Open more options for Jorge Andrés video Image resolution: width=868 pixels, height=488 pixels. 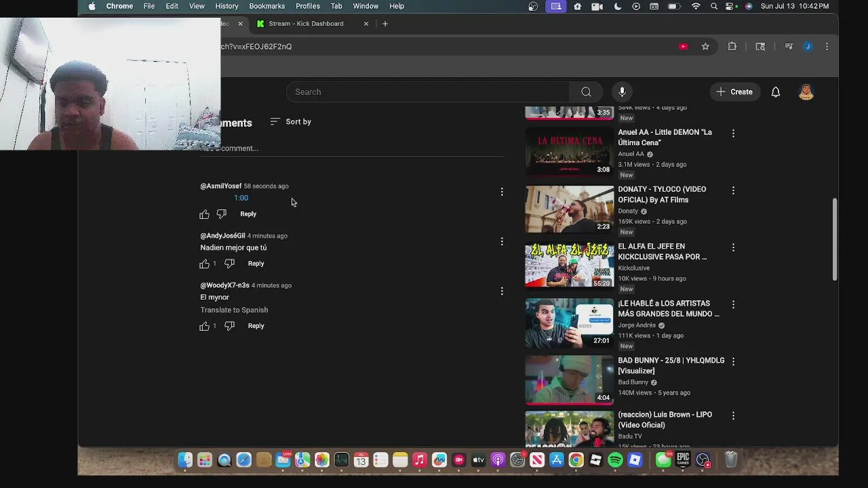pos(733,304)
